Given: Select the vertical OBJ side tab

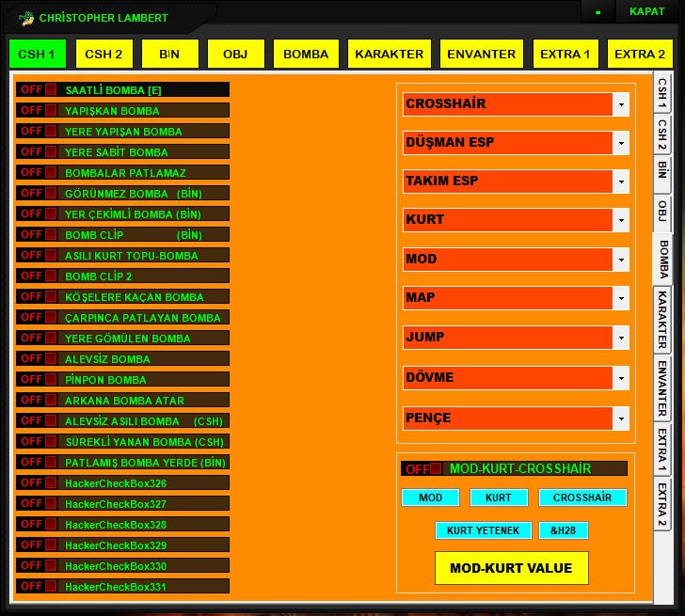Looking at the screenshot, I should click(661, 211).
